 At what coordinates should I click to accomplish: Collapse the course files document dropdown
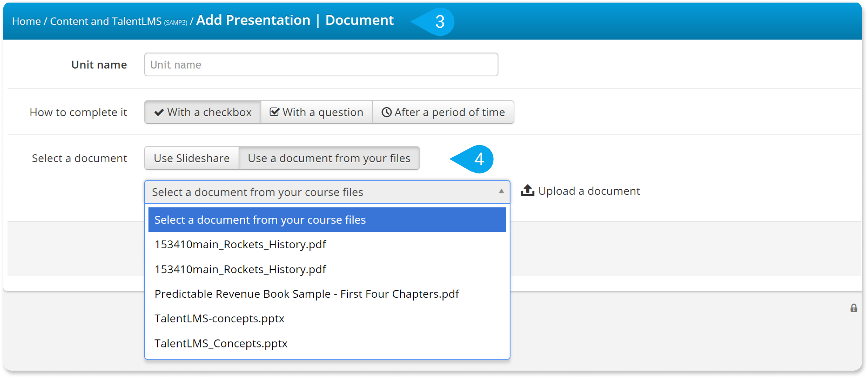tap(327, 192)
